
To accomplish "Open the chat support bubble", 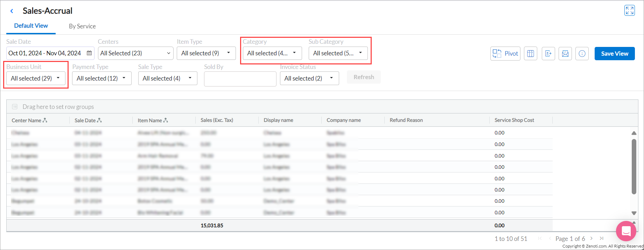I will pos(626,231).
